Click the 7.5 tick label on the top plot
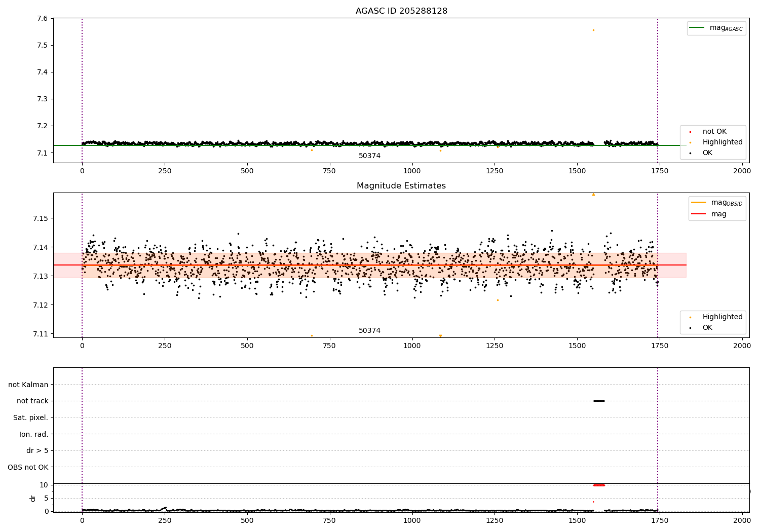The height and width of the screenshot is (532, 760). point(43,46)
